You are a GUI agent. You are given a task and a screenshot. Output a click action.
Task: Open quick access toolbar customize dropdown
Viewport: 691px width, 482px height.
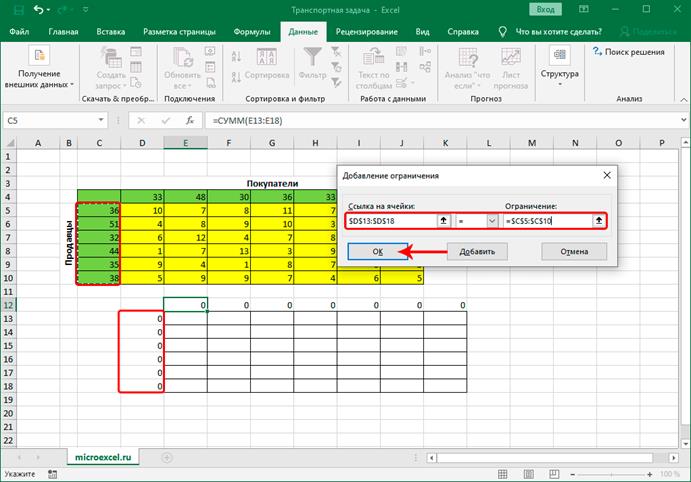[x=86, y=9]
